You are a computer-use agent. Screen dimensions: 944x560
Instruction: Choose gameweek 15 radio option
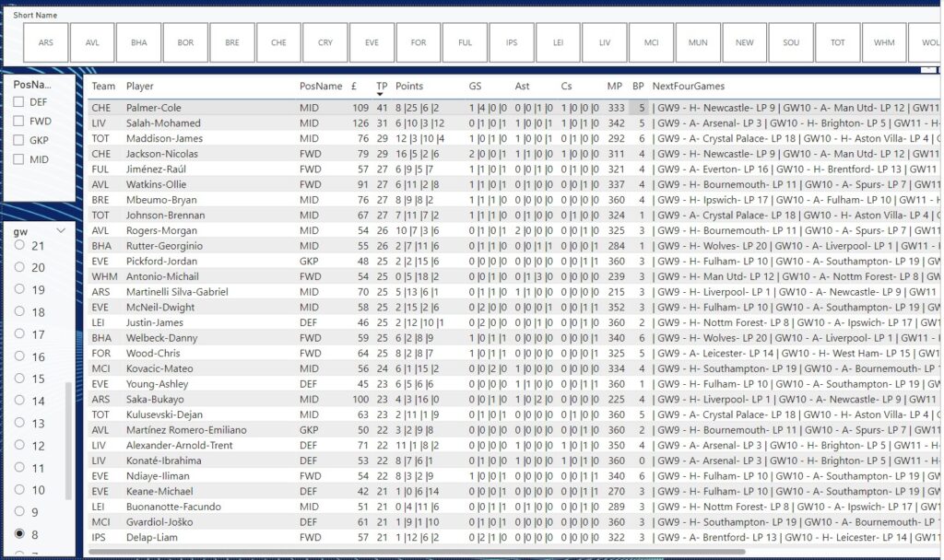pos(19,379)
